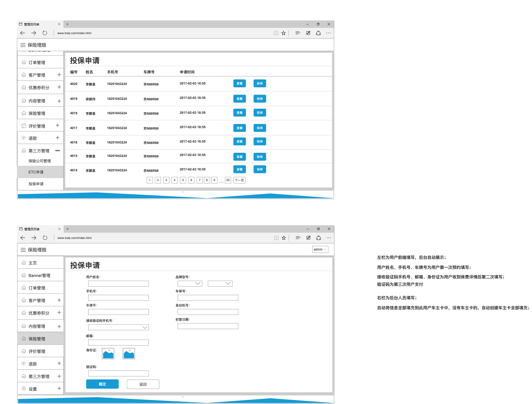
Task: Click the 主页 home icon in bottom sidebar
Action: pos(24,263)
